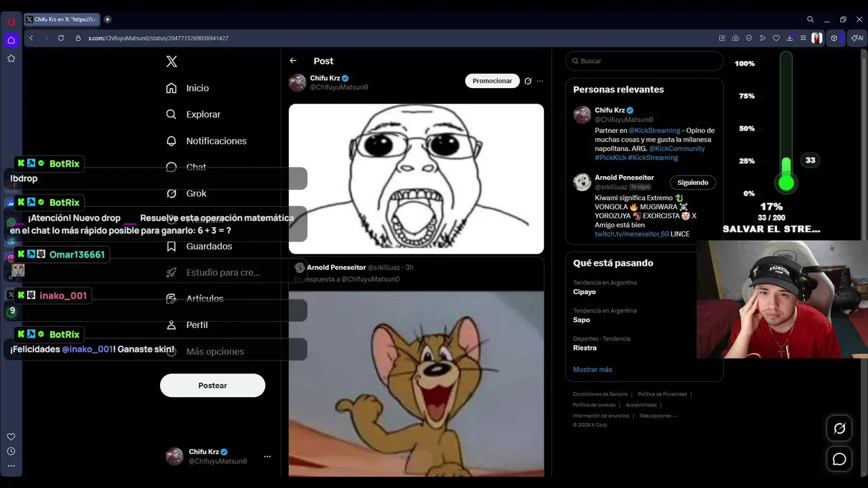The height and width of the screenshot is (488, 868).
Task: Open the @KickCommunity mention link
Action: click(x=677, y=148)
